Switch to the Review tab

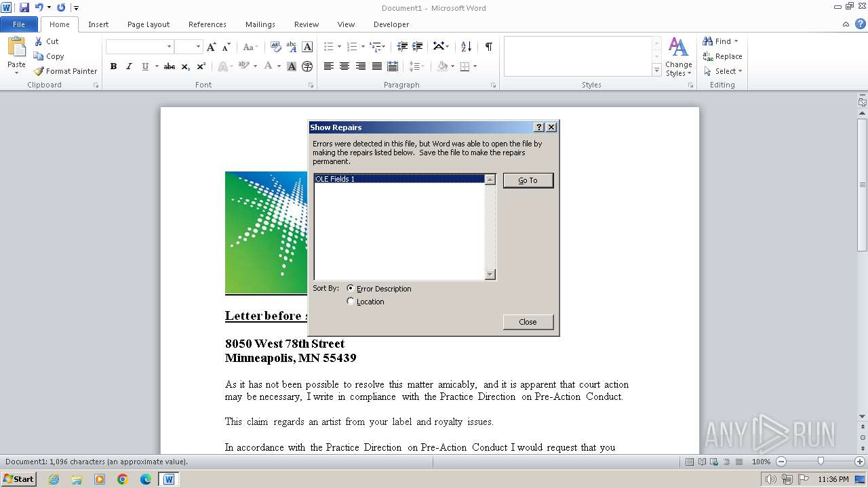[x=307, y=24]
